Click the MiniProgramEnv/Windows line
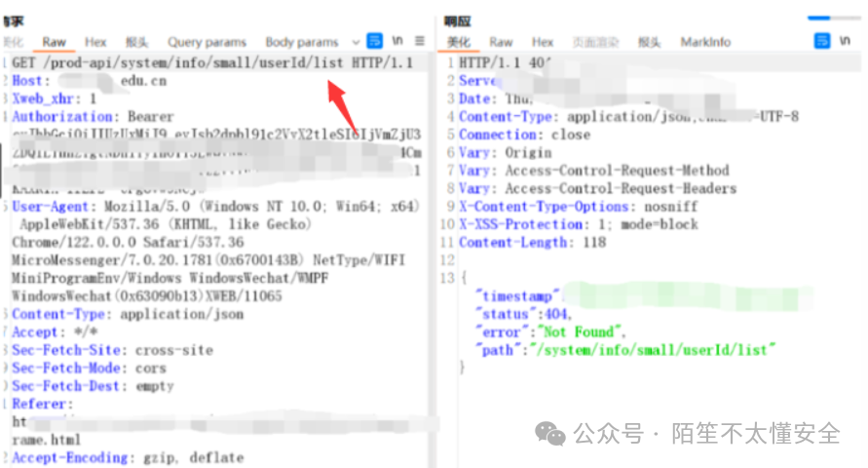868x468 pixels. (170, 278)
